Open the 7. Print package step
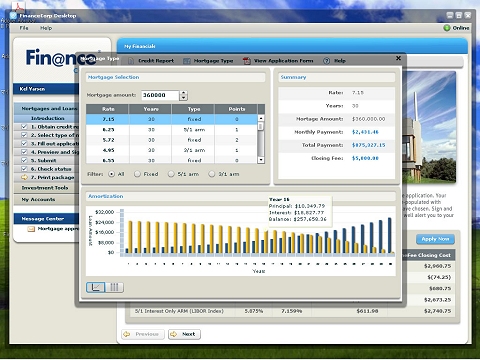This screenshot has width=480, height=360. click(x=52, y=177)
